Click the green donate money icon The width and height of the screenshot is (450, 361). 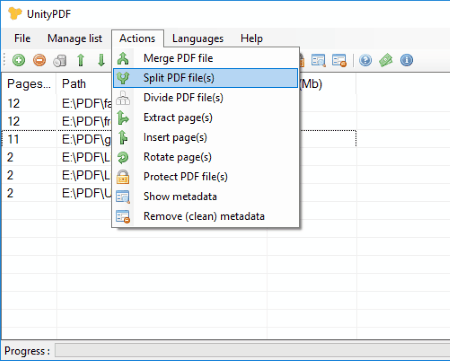[x=386, y=60]
